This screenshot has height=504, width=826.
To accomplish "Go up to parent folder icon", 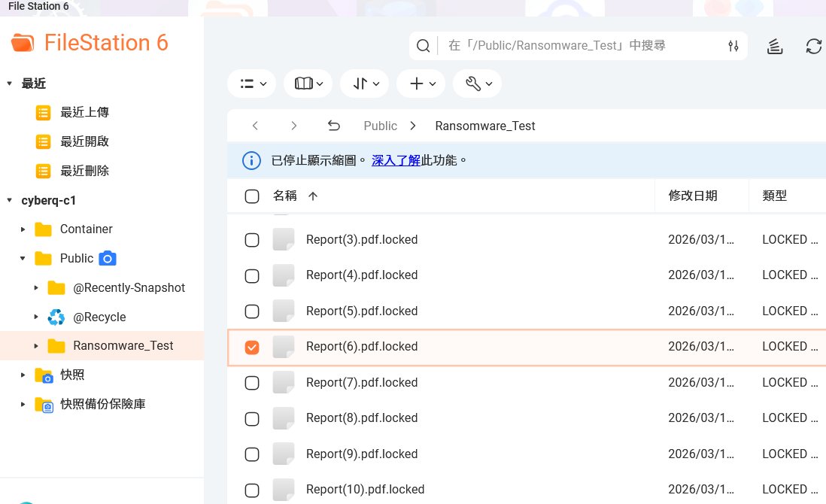I will pos(334,126).
